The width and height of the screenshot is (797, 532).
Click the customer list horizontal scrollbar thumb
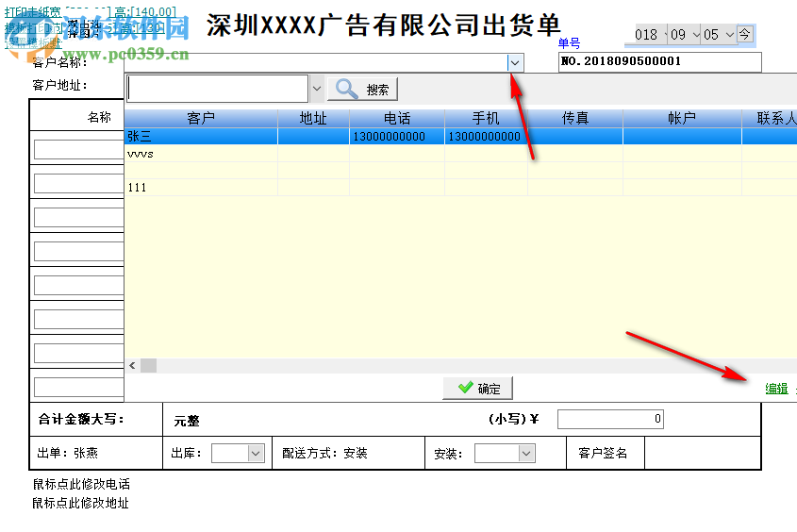(148, 365)
